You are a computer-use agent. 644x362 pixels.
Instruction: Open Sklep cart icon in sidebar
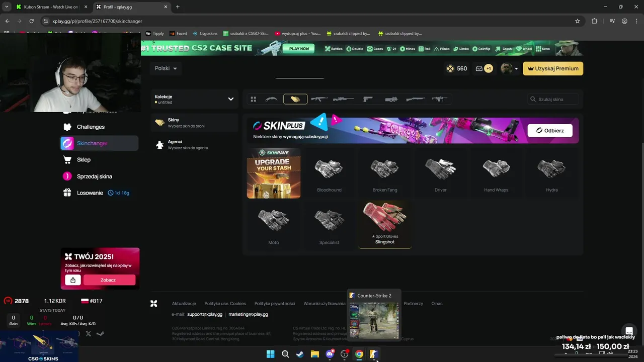[x=67, y=160]
